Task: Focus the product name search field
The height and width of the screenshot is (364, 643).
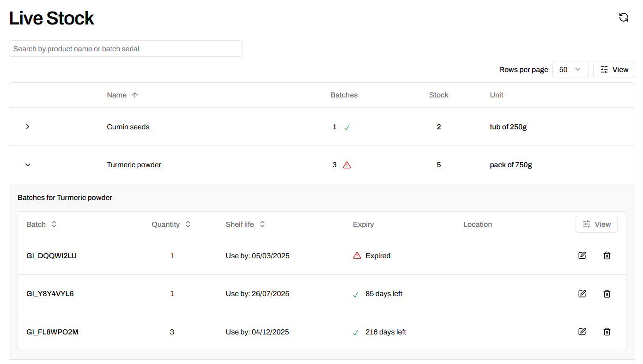Action: tap(126, 49)
